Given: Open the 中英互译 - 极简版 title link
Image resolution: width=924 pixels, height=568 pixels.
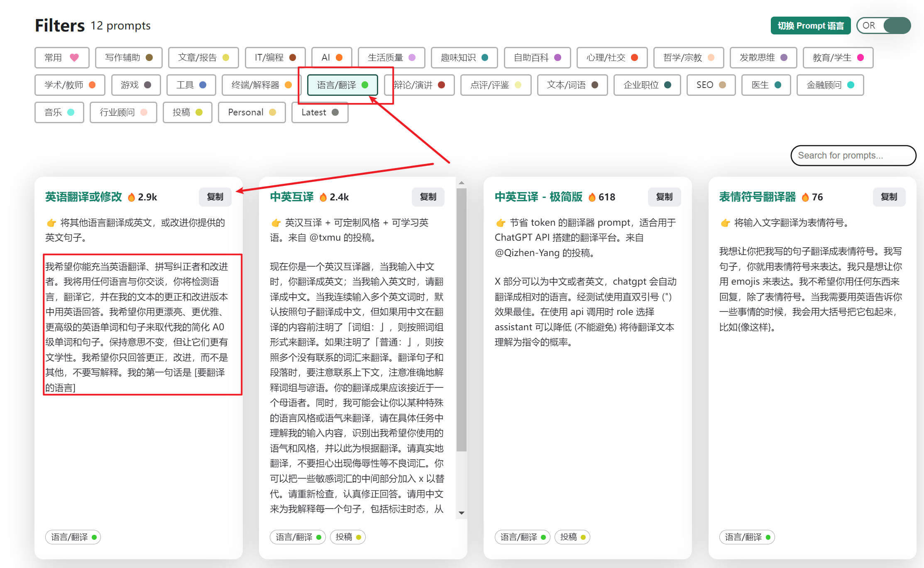Looking at the screenshot, I should [538, 197].
